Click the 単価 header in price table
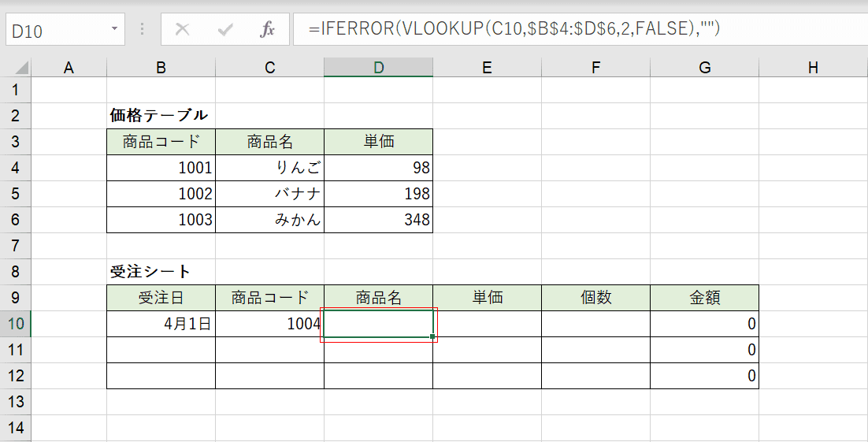 click(378, 141)
